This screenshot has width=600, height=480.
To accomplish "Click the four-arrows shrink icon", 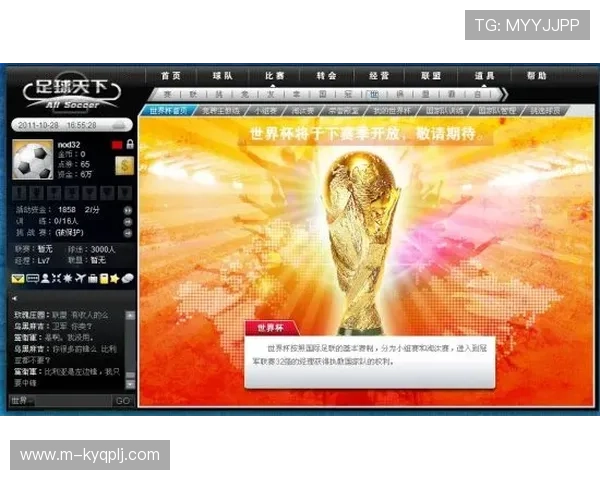I will [x=57, y=278].
